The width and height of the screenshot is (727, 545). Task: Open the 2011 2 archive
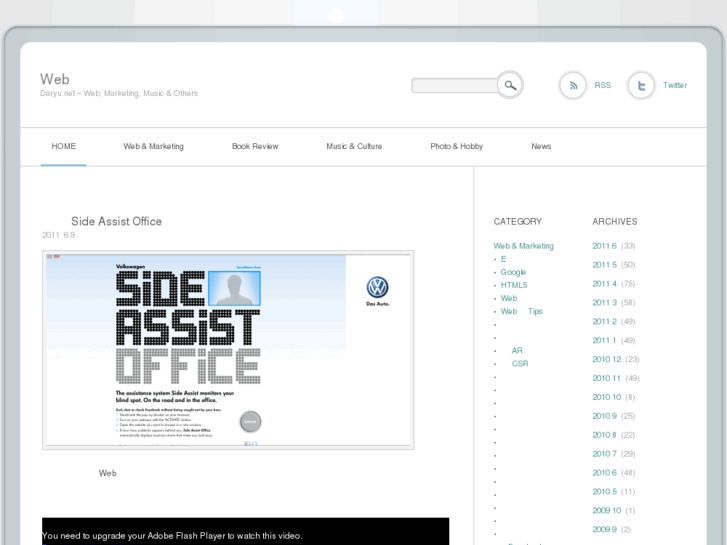tap(605, 321)
